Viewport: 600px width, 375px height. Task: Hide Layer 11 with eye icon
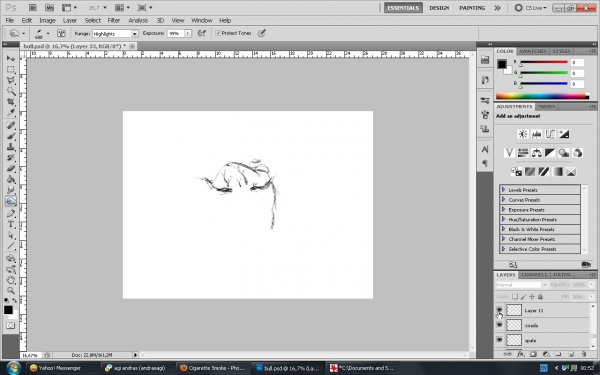(x=499, y=310)
